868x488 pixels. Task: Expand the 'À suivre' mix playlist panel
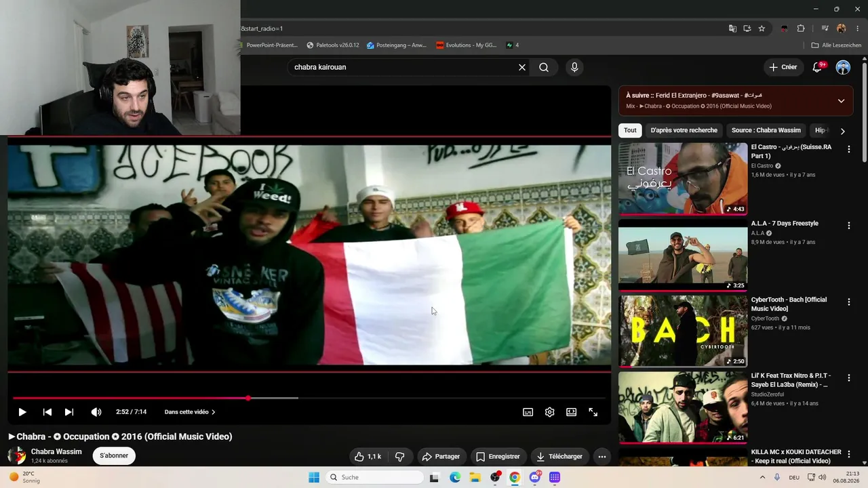[841, 101]
